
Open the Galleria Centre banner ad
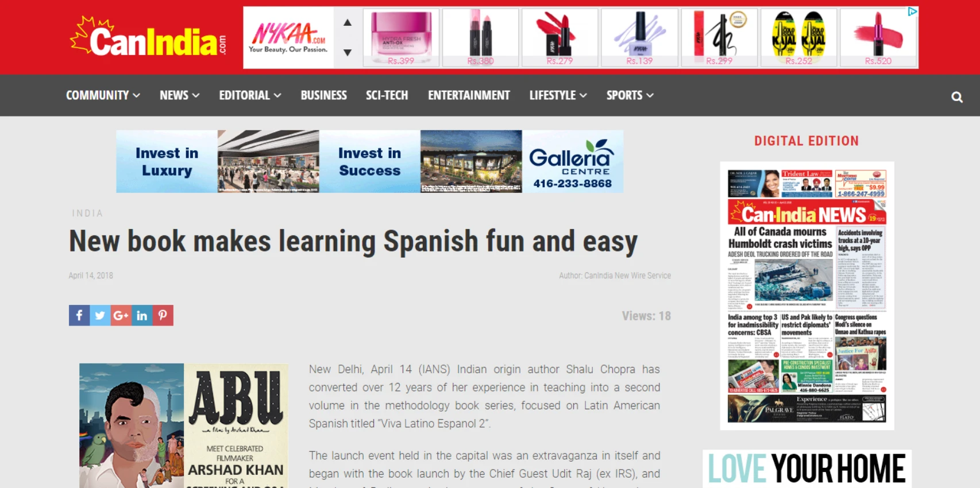(369, 161)
